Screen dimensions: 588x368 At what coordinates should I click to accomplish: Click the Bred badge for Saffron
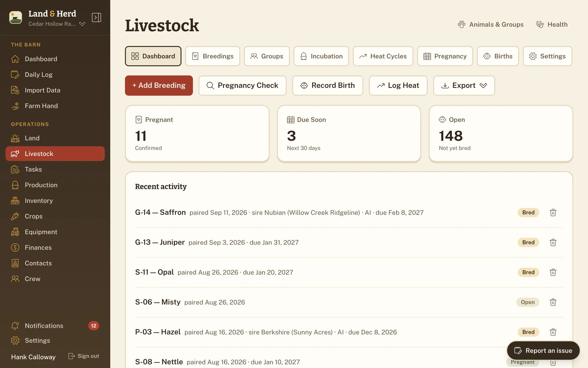pos(528,212)
